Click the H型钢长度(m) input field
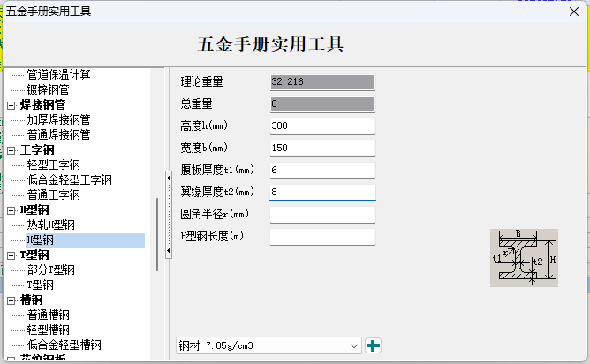Image resolution: width=590 pixels, height=364 pixels. pos(322,237)
